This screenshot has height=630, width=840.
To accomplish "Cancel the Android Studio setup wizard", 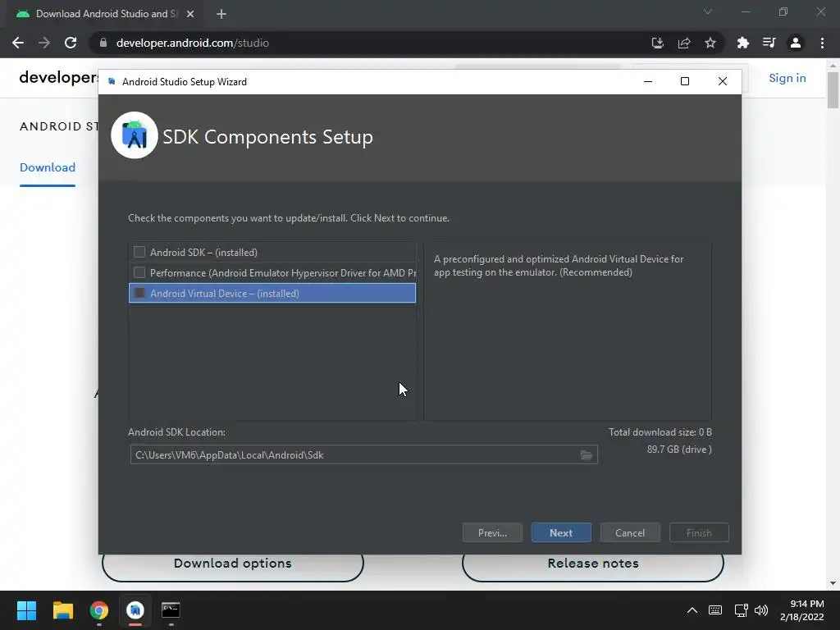I will point(630,532).
